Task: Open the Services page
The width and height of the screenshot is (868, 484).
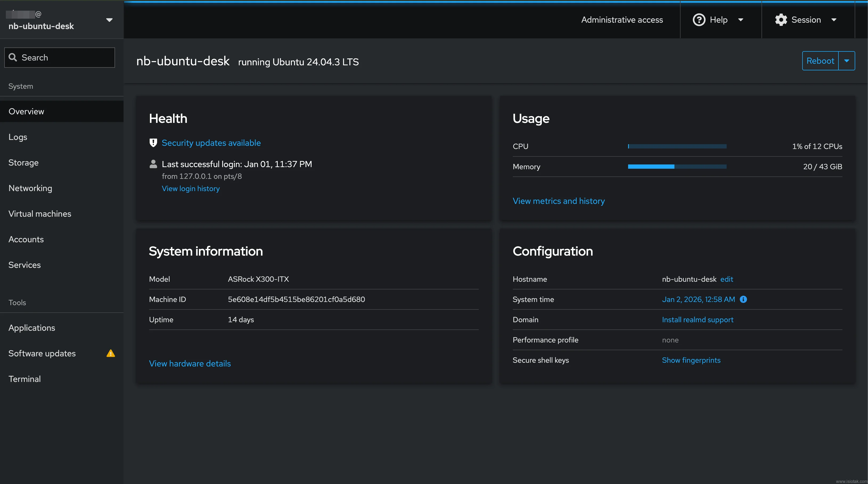Action: pyautogui.click(x=62, y=265)
